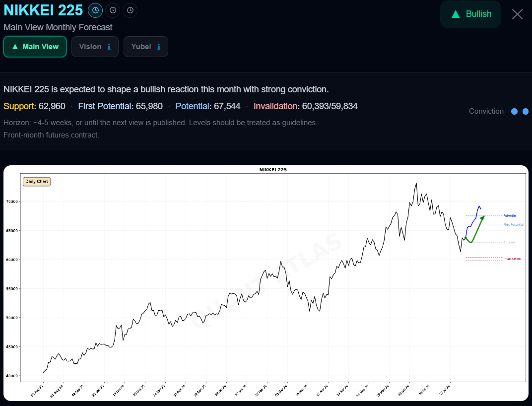Image resolution: width=532 pixels, height=406 pixels.
Task: Click the 11 May 26 x-axis date
Action: (x=363, y=391)
